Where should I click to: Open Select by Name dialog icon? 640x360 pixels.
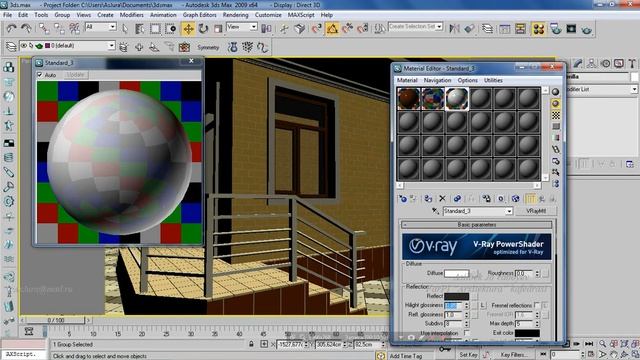pyautogui.click(x=139, y=29)
